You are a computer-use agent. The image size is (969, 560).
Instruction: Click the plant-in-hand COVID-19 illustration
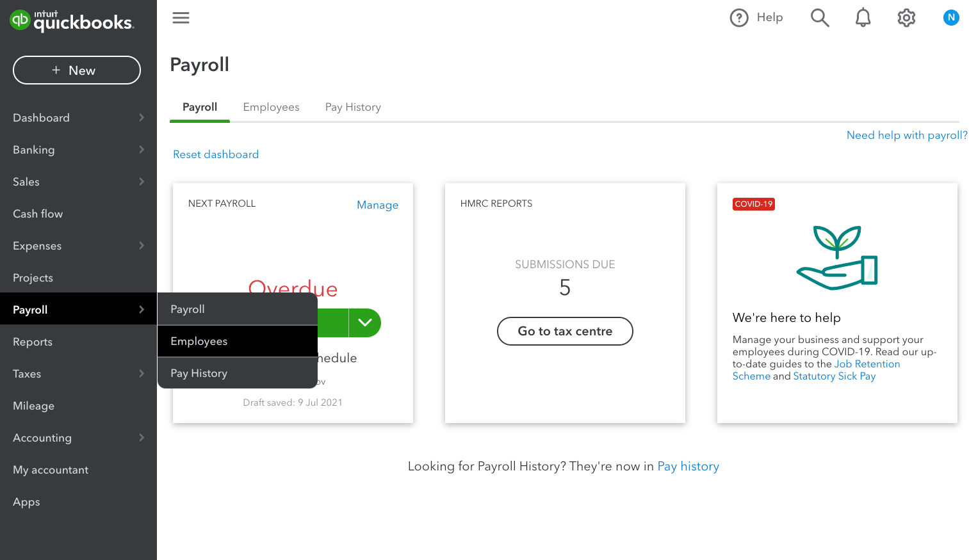pyautogui.click(x=837, y=257)
